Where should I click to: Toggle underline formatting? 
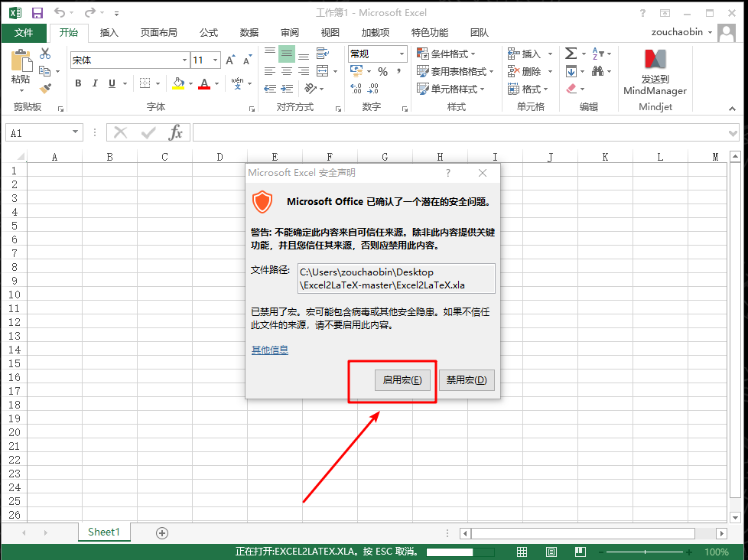click(112, 83)
